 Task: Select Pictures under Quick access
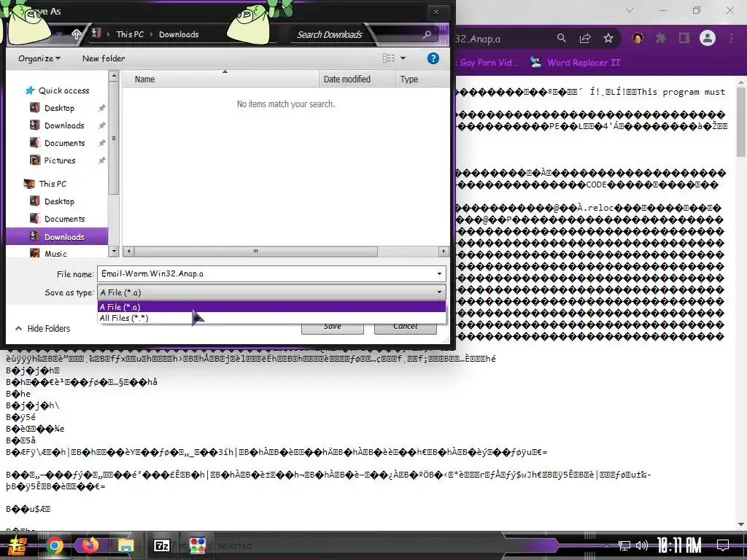click(x=60, y=160)
